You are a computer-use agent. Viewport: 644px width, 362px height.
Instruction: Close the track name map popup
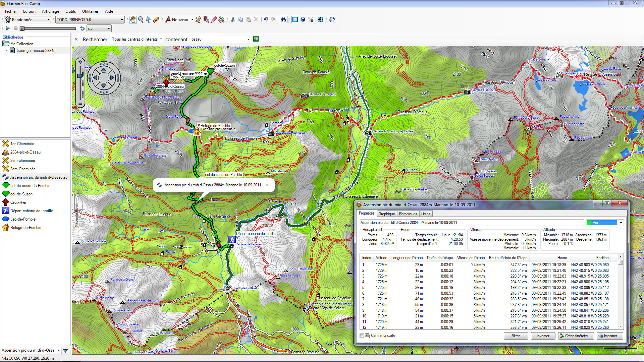point(267,185)
